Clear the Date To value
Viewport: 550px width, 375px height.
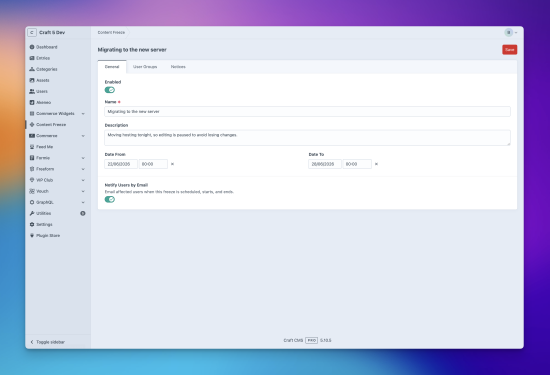point(376,164)
